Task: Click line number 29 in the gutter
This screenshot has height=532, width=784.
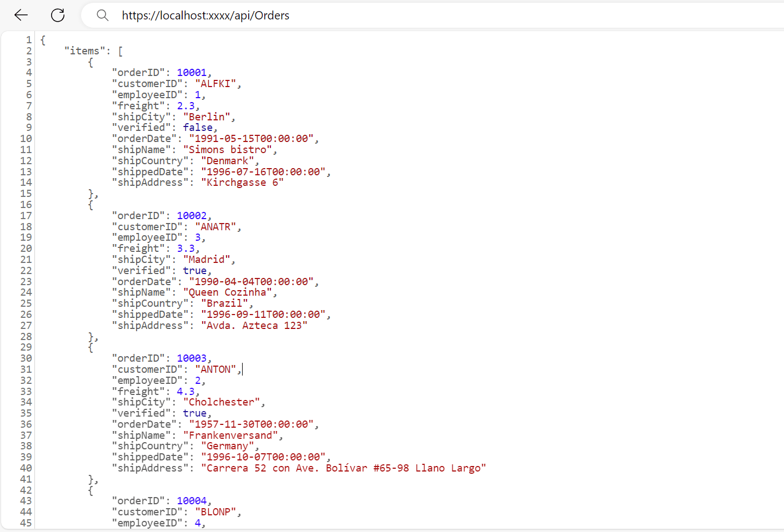Action: [26, 347]
